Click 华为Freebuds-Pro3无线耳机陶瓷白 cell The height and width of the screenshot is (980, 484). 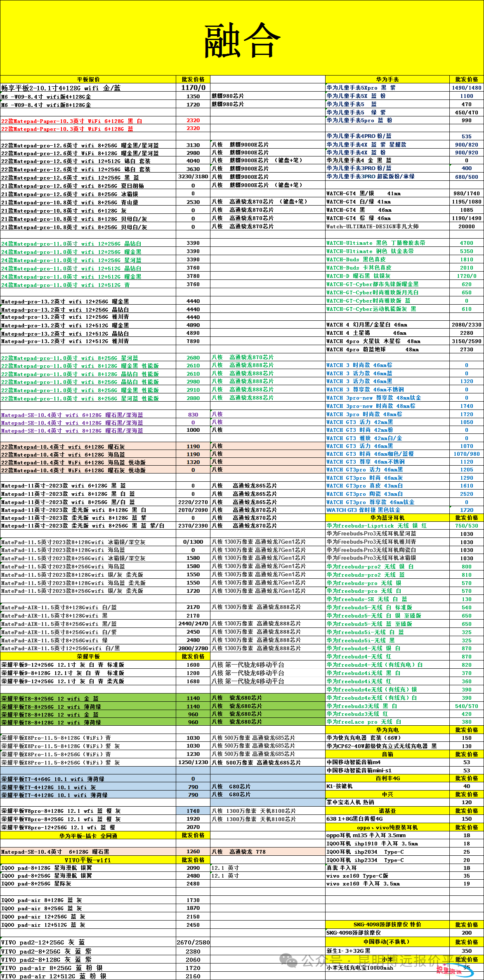(x=387, y=550)
